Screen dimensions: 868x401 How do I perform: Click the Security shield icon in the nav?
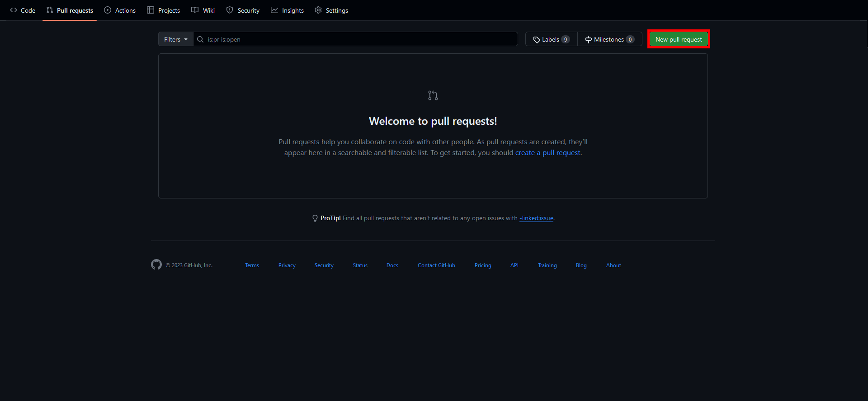(x=230, y=10)
